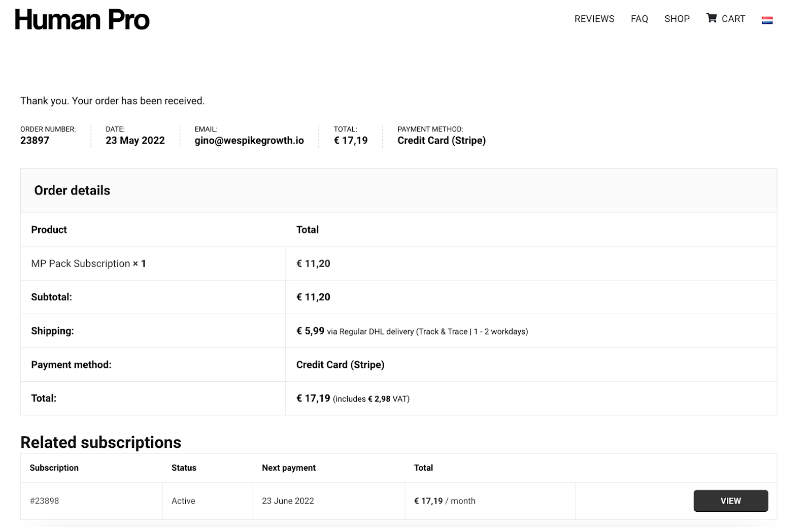812x527 pixels.
Task: Open the shopping cart icon
Action: [x=712, y=18]
